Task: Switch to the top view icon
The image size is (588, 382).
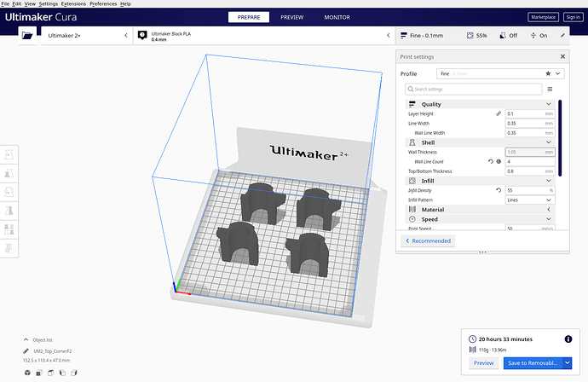Action: click(x=50, y=373)
